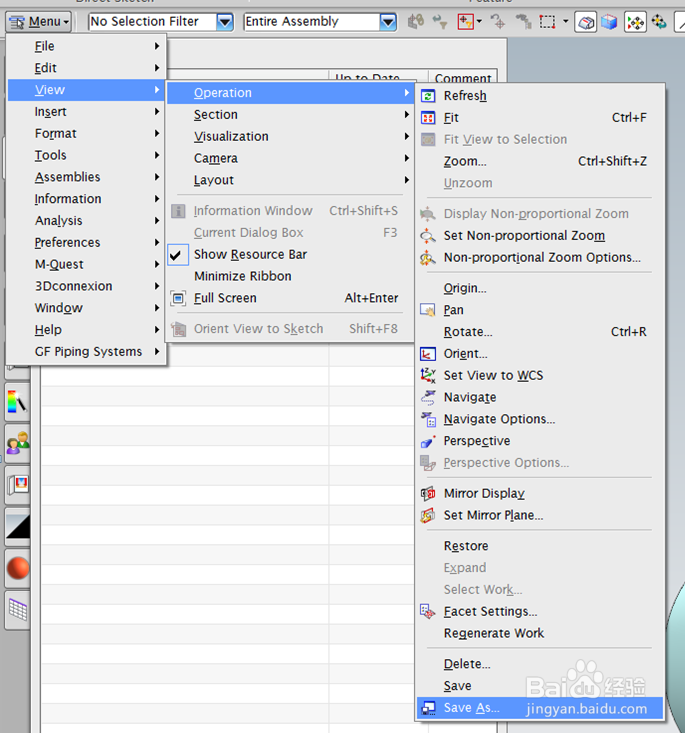This screenshot has width=685, height=733.
Task: Open the GF Piping Systems submenu
Action: [87, 352]
